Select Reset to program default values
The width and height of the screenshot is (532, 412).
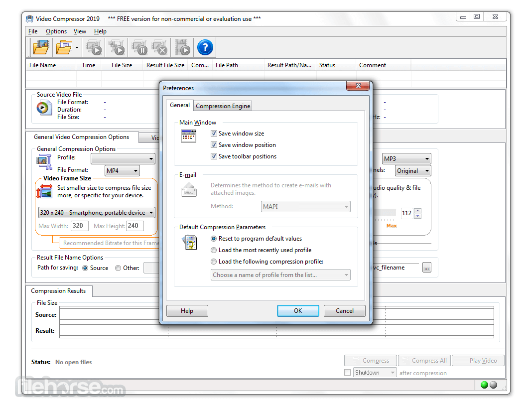click(x=214, y=239)
